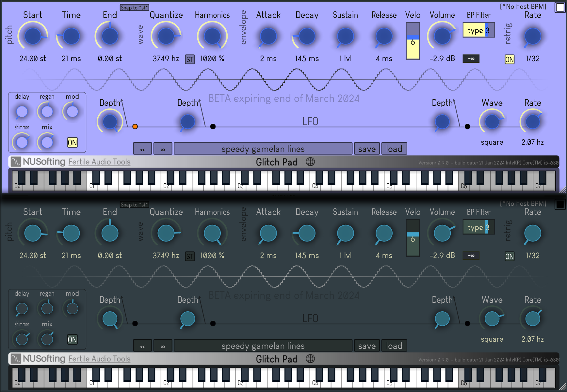
Task: Click the Velo slider in the dark window
Action: pyautogui.click(x=413, y=238)
